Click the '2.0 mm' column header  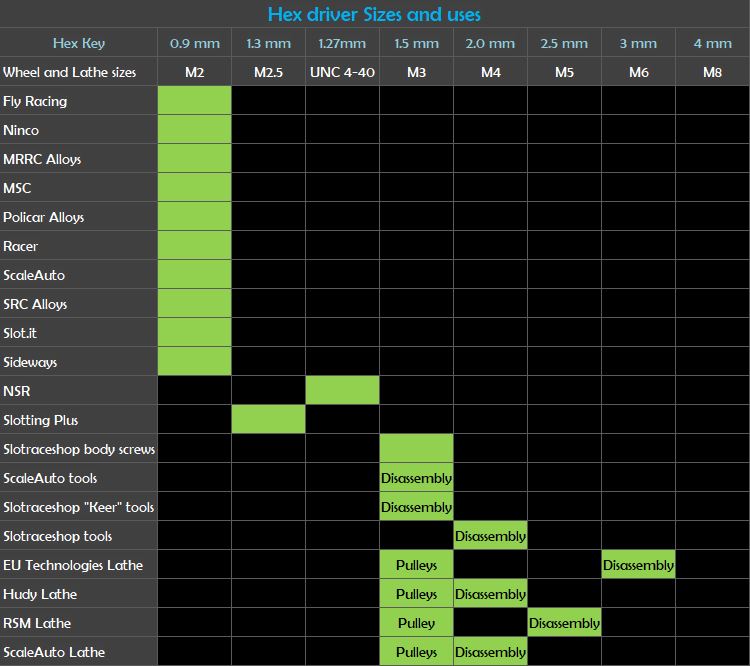coord(490,44)
